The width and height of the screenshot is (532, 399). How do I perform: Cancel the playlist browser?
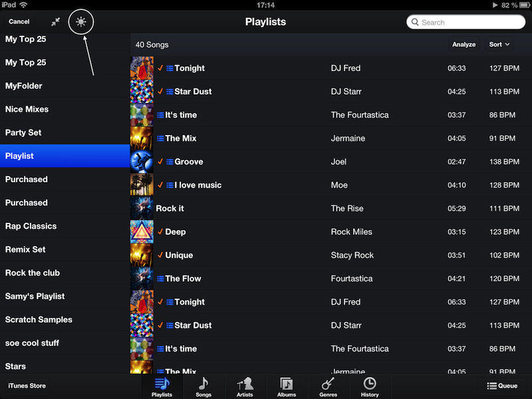[19, 22]
